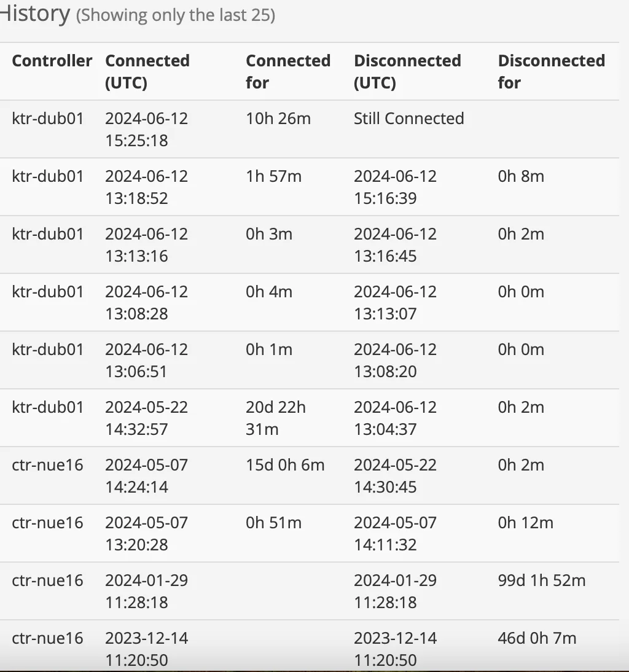Click the 46d 0h 7m disconnected duration

point(537,638)
